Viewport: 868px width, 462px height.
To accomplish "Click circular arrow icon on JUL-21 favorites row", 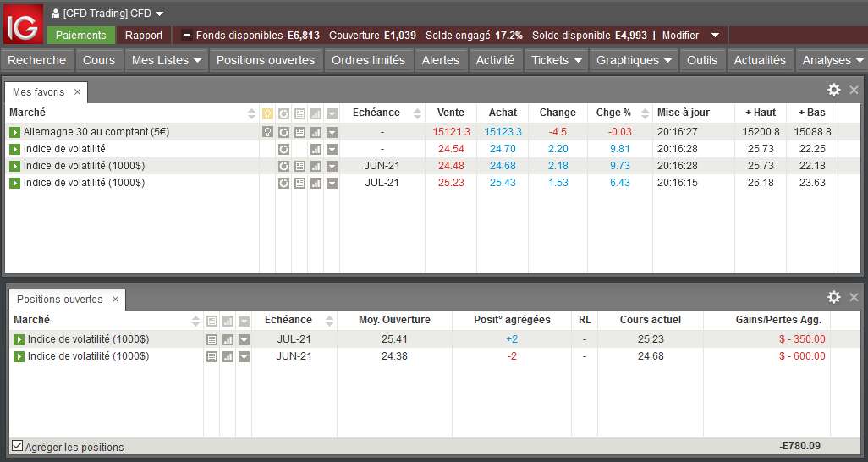I will tap(283, 183).
